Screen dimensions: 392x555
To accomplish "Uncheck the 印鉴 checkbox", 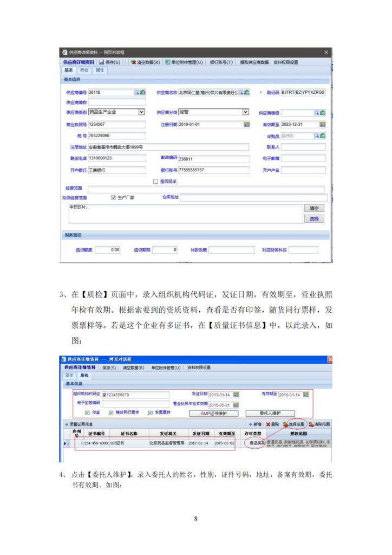I will click(87, 413).
